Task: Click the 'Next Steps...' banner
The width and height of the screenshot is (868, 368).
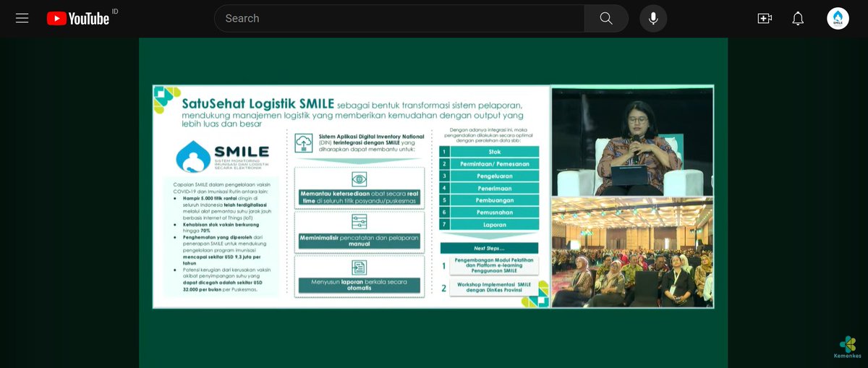Action: pyautogui.click(x=490, y=248)
